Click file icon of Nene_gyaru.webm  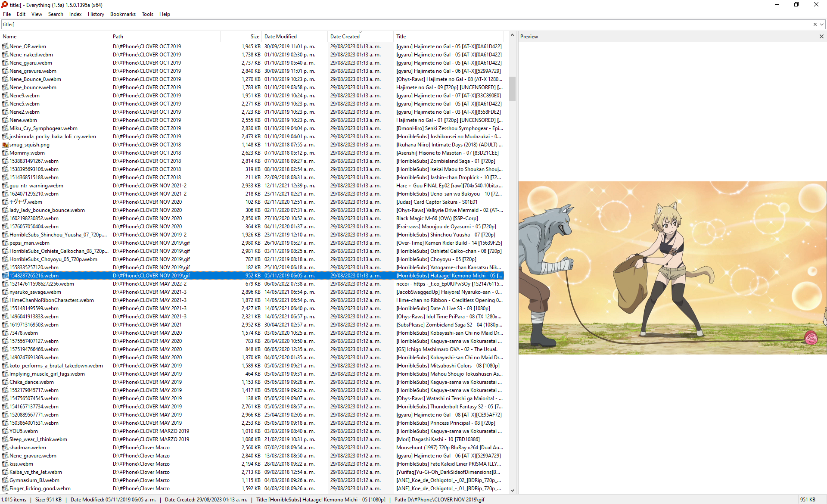coord(5,63)
